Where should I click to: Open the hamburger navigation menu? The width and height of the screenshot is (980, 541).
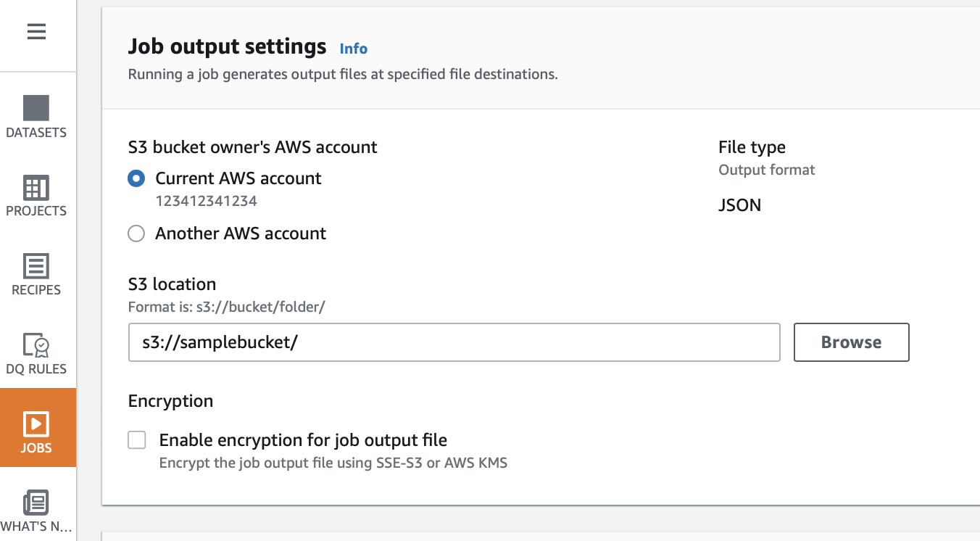coord(36,32)
